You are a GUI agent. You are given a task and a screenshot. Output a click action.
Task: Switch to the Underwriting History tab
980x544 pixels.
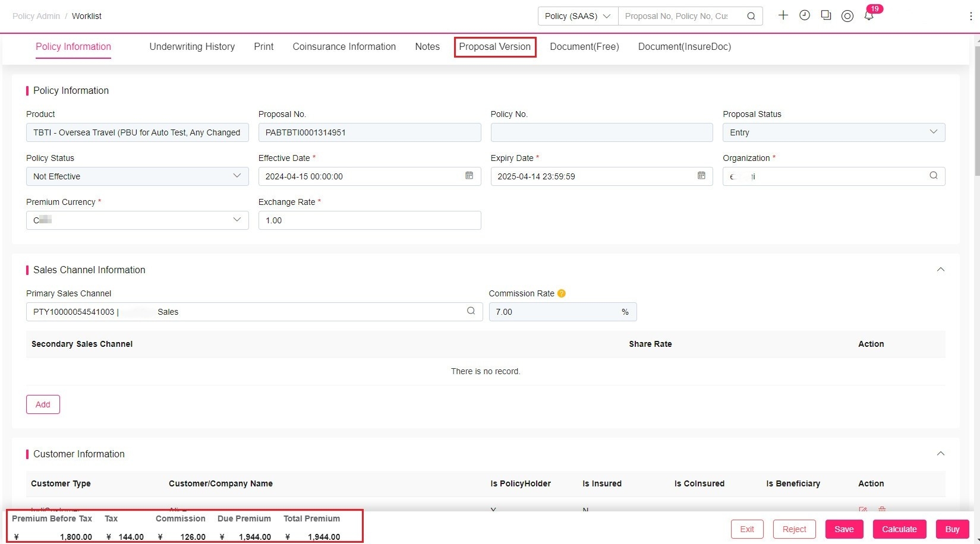click(192, 47)
